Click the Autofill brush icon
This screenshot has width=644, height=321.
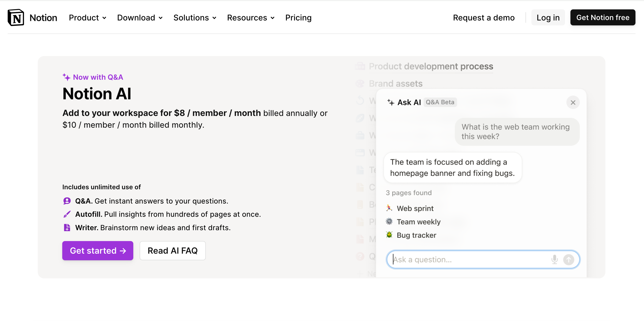click(67, 214)
